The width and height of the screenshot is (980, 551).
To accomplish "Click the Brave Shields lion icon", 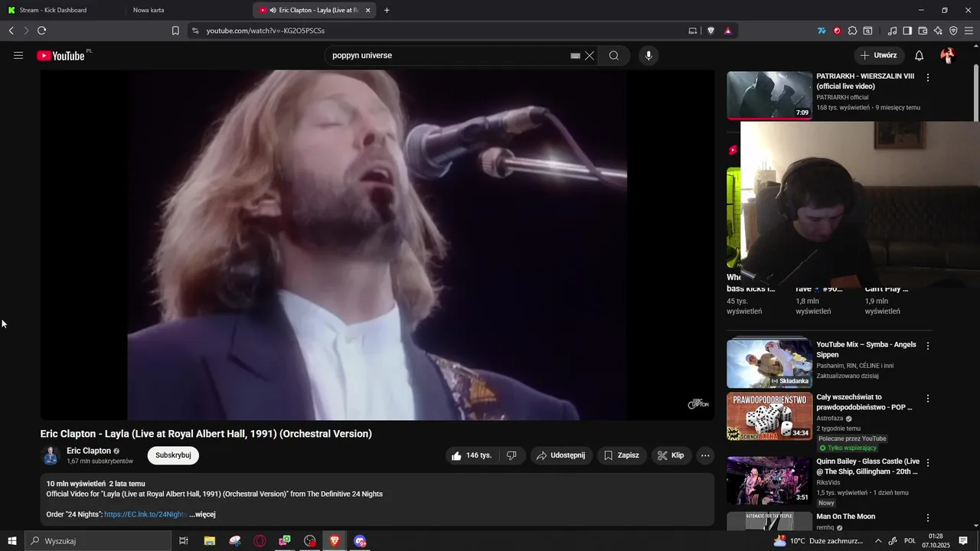I will (710, 31).
